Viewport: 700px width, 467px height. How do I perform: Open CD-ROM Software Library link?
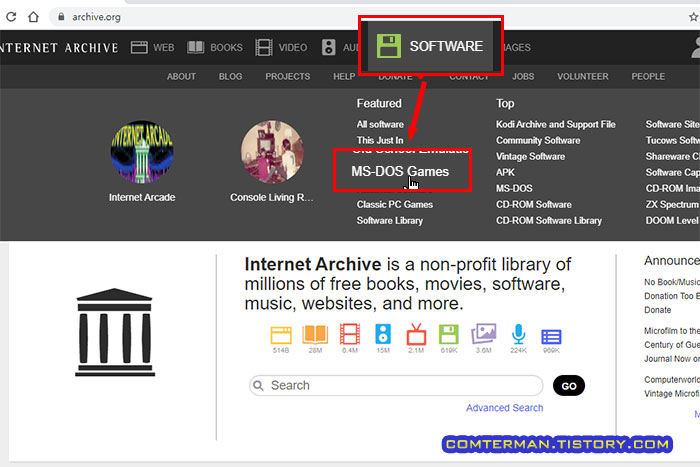pos(549,221)
